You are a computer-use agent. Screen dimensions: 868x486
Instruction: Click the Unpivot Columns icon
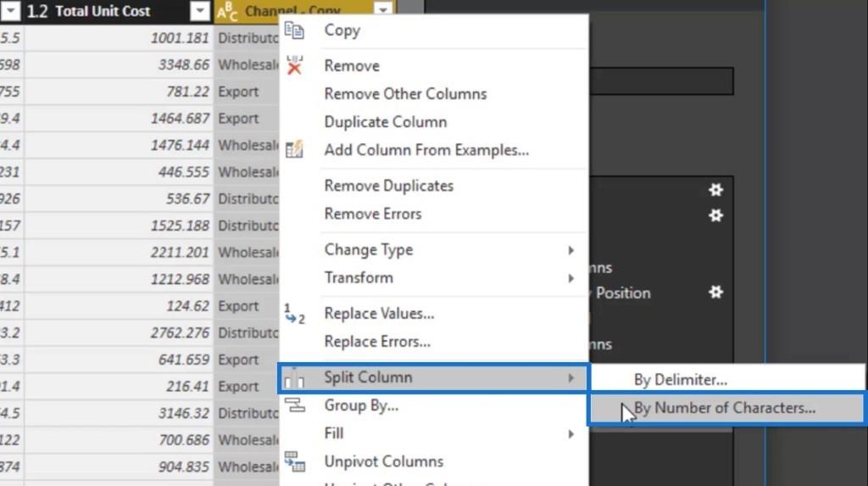(x=294, y=461)
